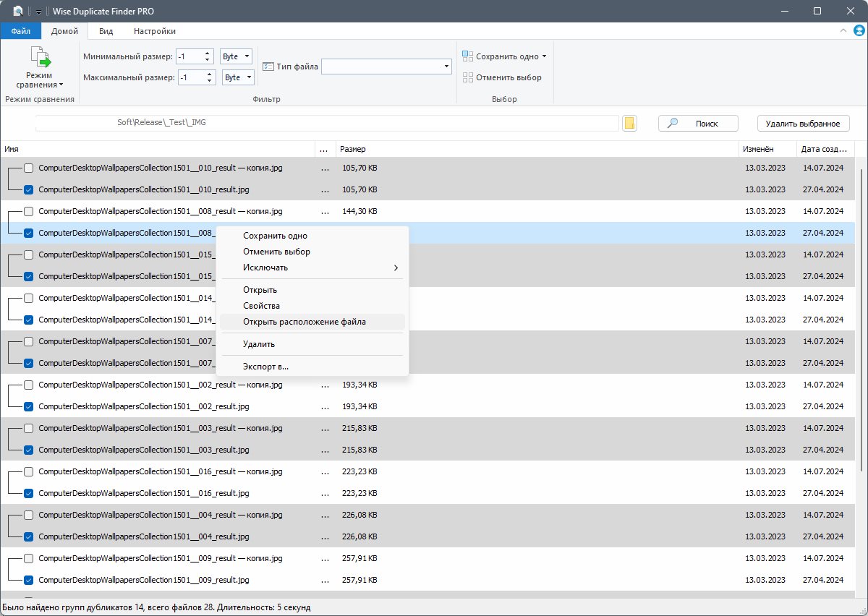This screenshot has width=868, height=616.
Task: Switch to the Настройки tab
Action: click(x=155, y=31)
